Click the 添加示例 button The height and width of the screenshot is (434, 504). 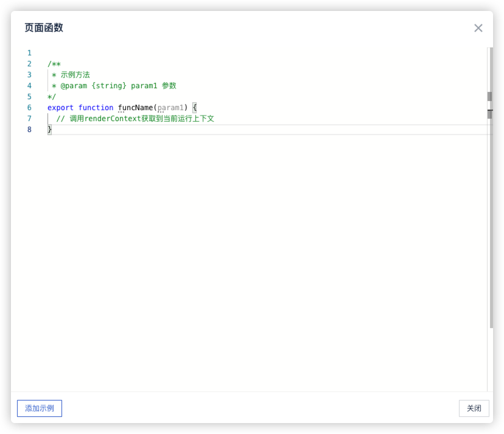pos(40,408)
